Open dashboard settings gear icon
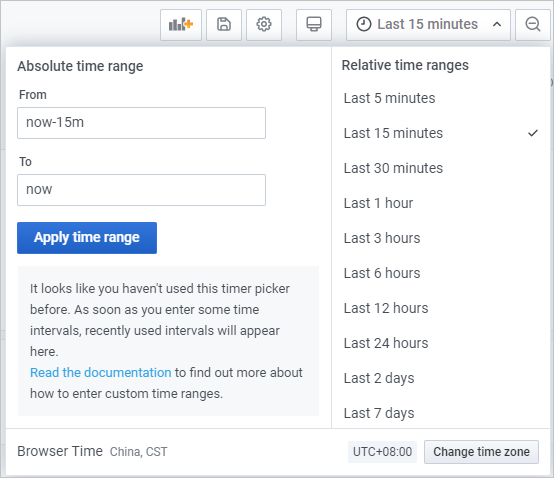The image size is (554, 478). click(264, 25)
